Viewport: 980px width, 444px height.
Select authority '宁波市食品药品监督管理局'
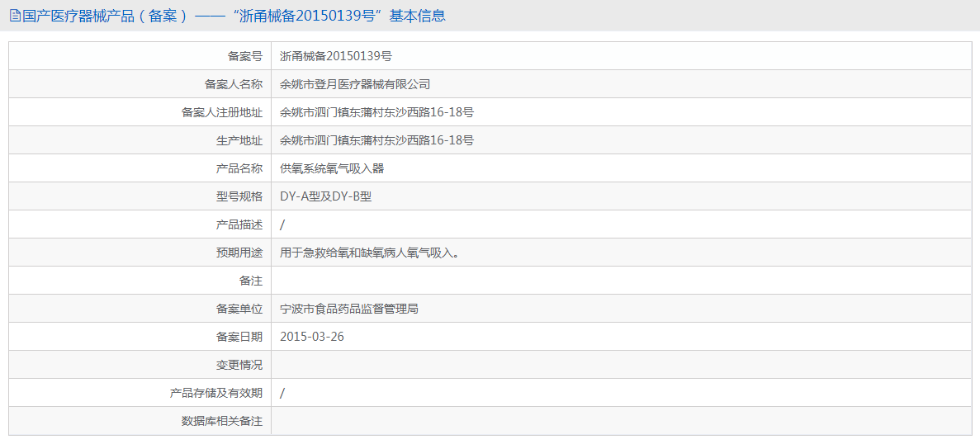(349, 309)
